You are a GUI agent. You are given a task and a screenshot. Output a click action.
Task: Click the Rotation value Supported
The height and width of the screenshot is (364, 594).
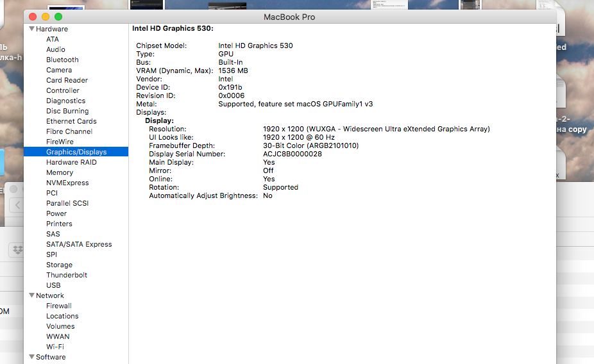click(x=280, y=187)
